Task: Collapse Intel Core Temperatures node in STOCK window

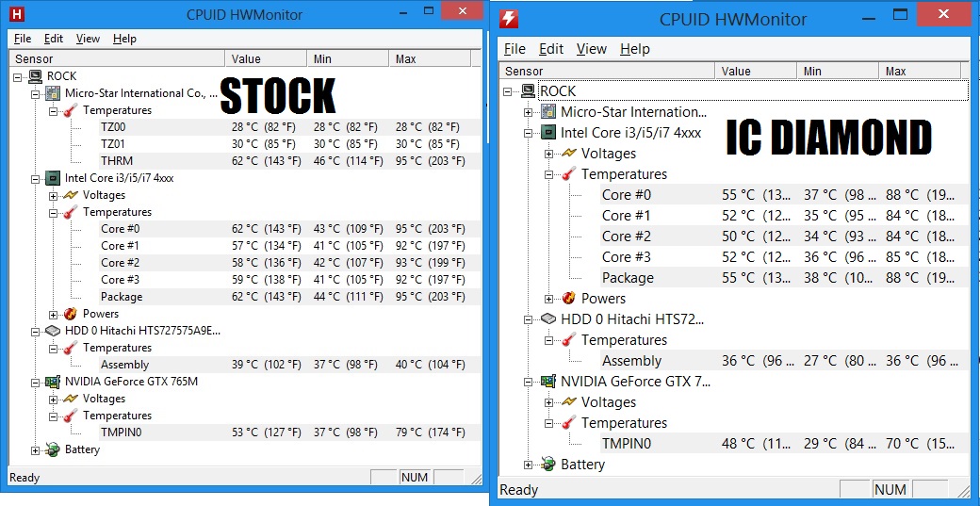Action: click(53, 212)
